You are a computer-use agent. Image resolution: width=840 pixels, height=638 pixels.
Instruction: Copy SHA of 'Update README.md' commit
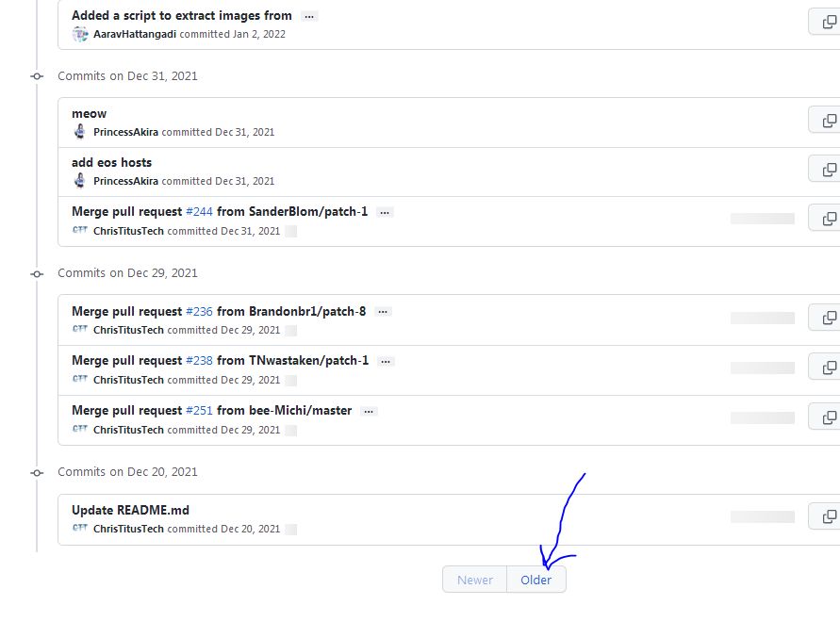point(828,516)
